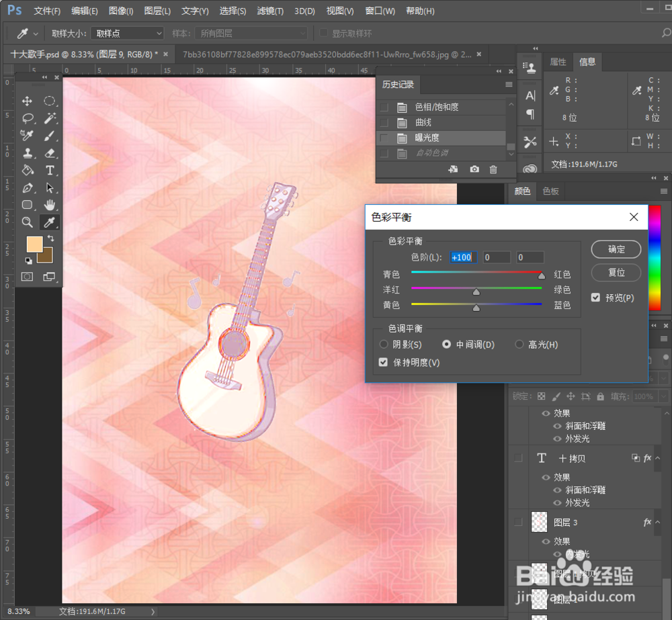Screen dimensions: 672x620
Task: Select the Spot Healing Brush tool
Action: tap(28, 136)
